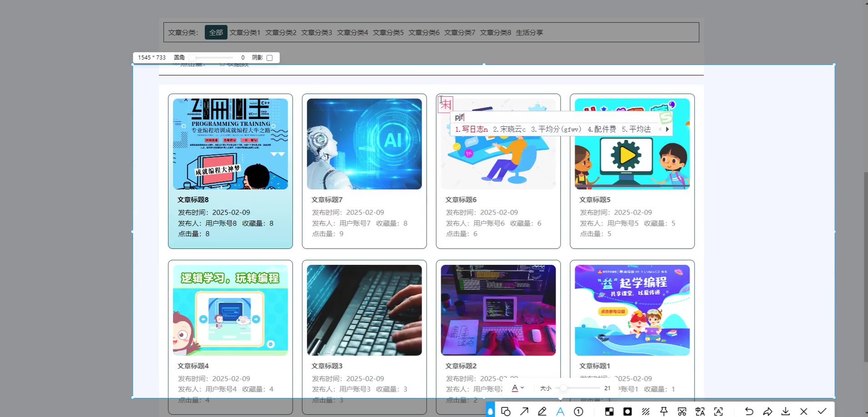The image size is (868, 417).
Task: Select the mosaic checkerboard tool
Action: (x=609, y=412)
